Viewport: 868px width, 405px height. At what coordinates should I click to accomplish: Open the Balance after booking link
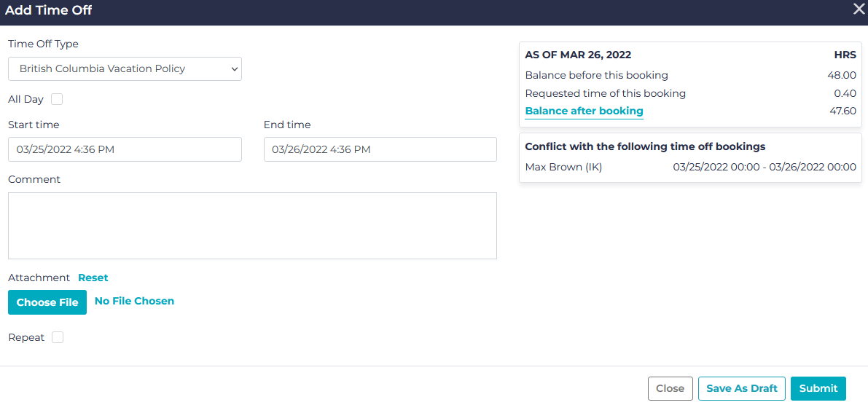click(584, 111)
